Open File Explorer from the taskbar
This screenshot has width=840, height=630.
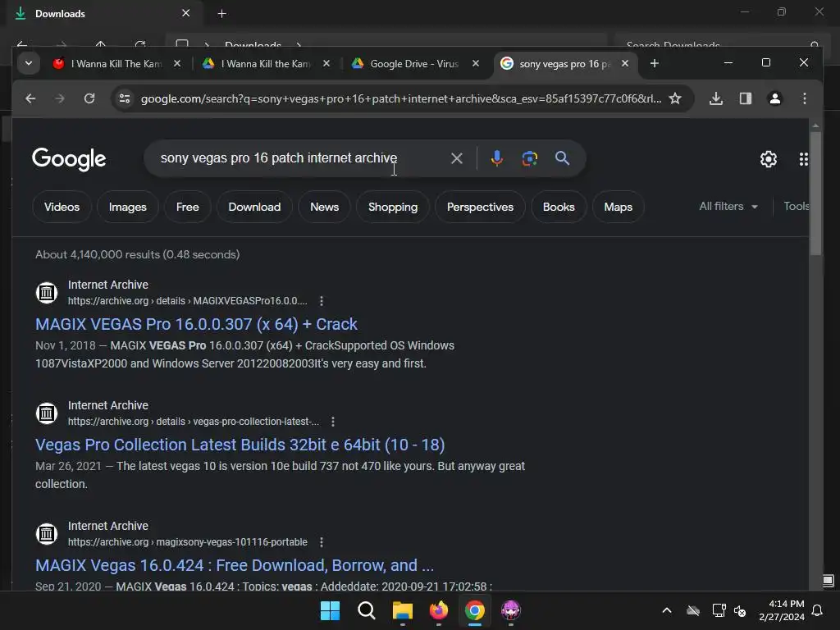click(x=402, y=610)
